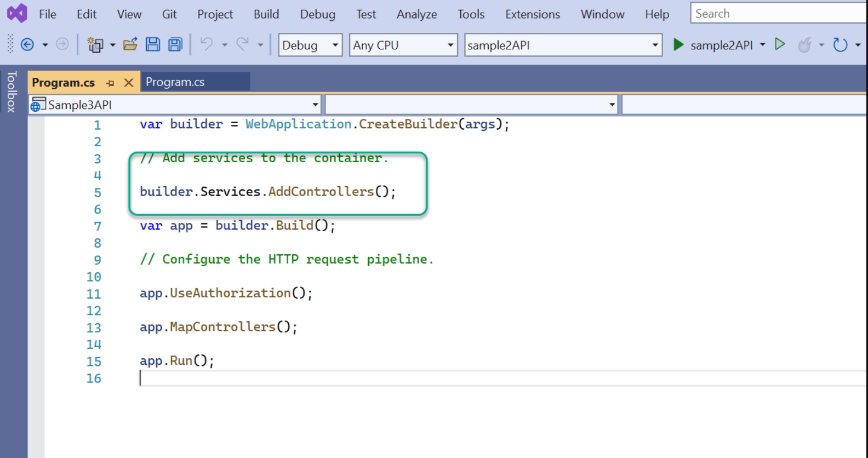Click the New Project toolbar icon

click(95, 45)
